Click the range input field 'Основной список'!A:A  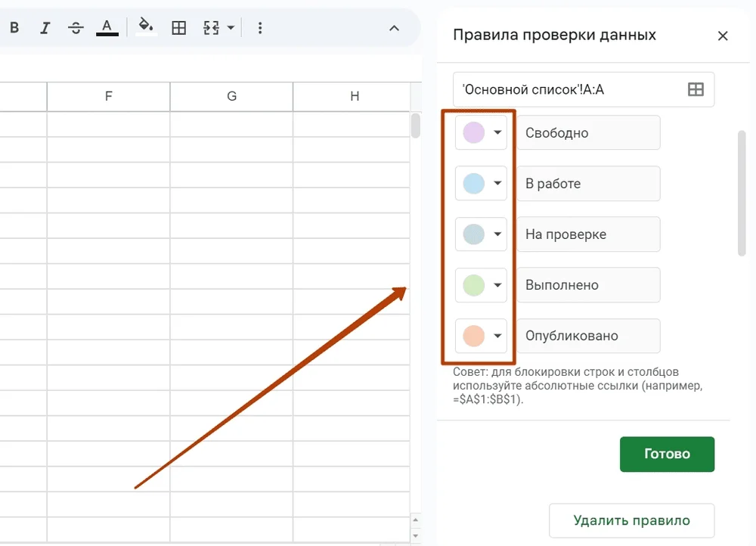(x=567, y=89)
